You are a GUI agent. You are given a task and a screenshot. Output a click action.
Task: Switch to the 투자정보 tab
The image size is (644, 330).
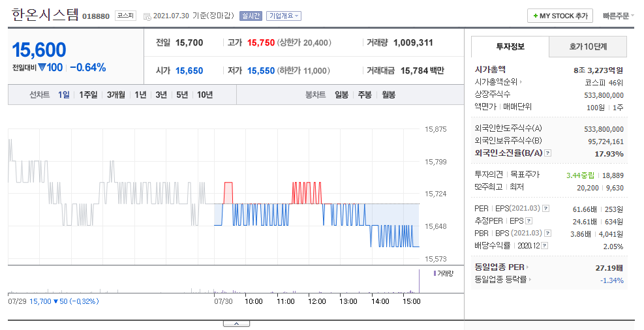[x=510, y=46]
